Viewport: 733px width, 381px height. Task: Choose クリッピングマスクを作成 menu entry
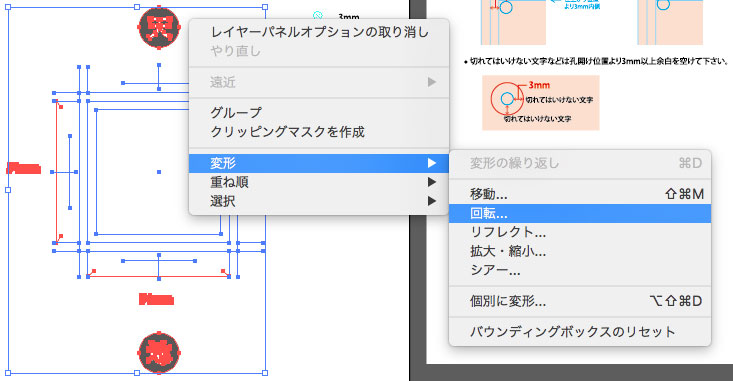(319, 132)
